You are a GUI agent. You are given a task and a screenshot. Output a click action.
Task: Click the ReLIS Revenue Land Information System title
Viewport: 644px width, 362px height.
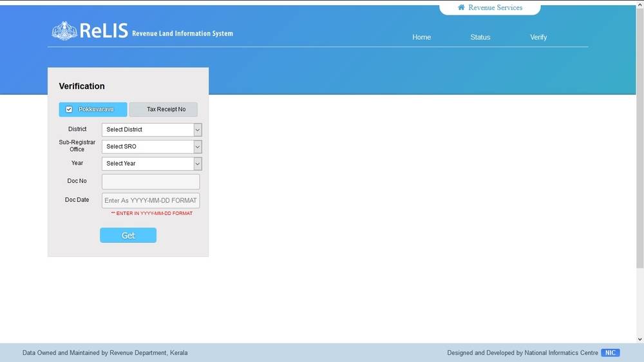point(156,32)
